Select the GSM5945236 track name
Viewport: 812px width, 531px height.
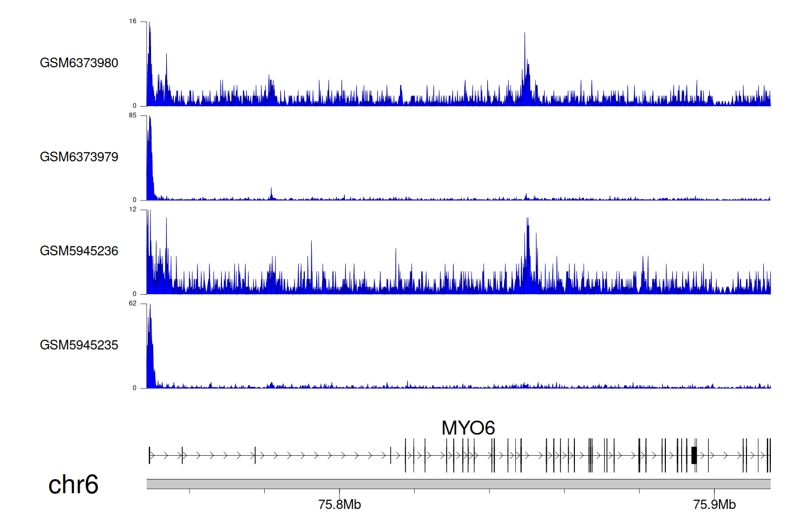point(79,251)
